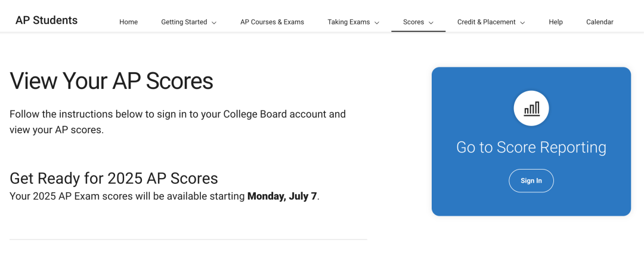644x264 pixels.
Task: Expand the Scores chevron arrow
Action: (x=431, y=23)
